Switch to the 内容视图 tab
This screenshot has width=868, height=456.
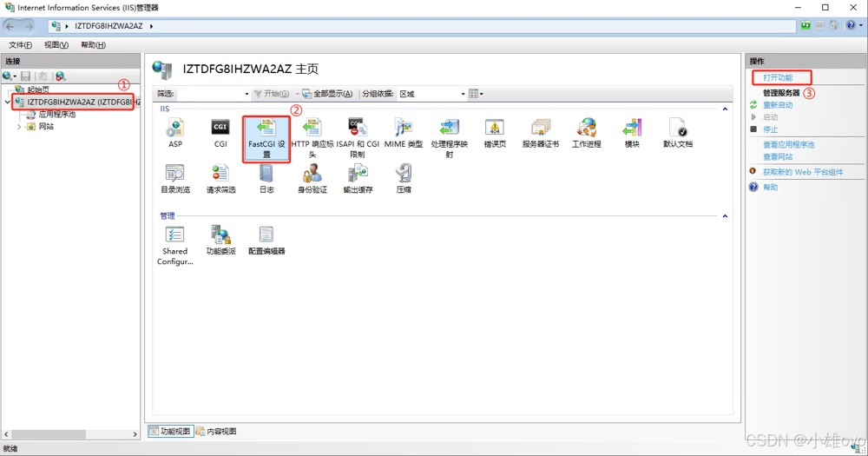pos(216,432)
